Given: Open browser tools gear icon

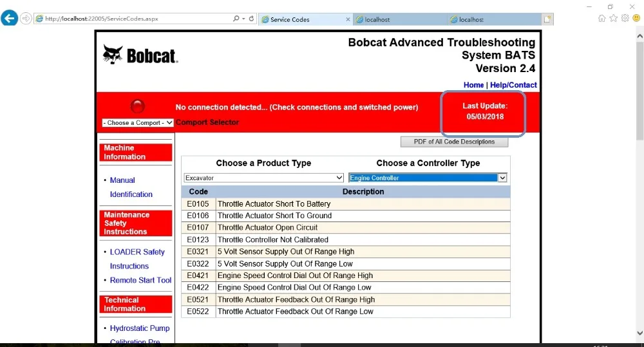Looking at the screenshot, I should (625, 18).
